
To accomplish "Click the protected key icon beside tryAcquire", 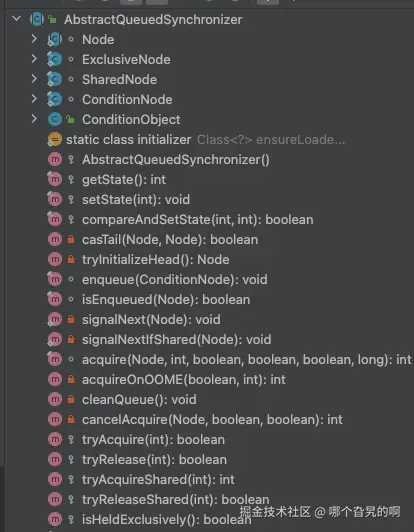I will pyautogui.click(x=71, y=439).
